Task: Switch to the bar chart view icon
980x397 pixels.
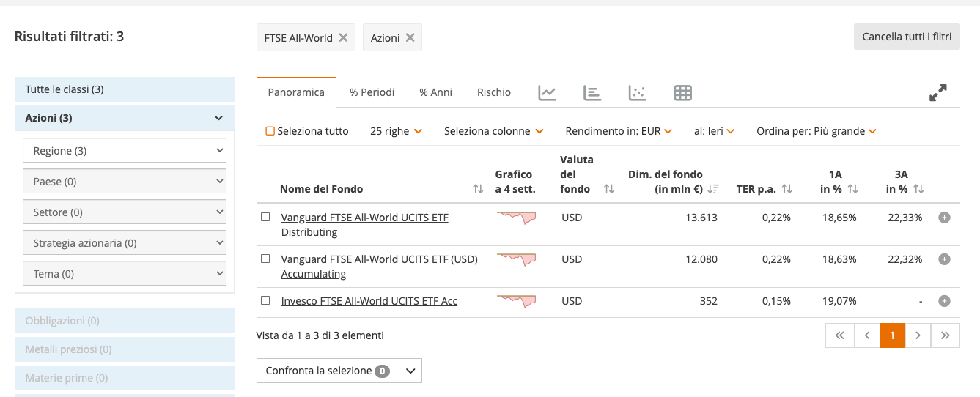Action: click(x=592, y=93)
